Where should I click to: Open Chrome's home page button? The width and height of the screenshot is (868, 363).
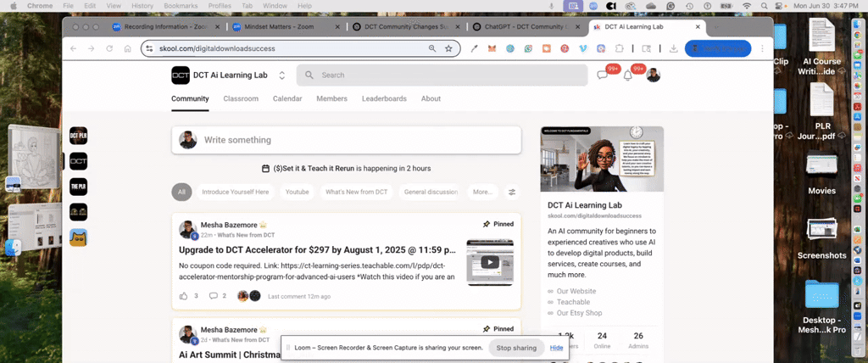(x=127, y=49)
